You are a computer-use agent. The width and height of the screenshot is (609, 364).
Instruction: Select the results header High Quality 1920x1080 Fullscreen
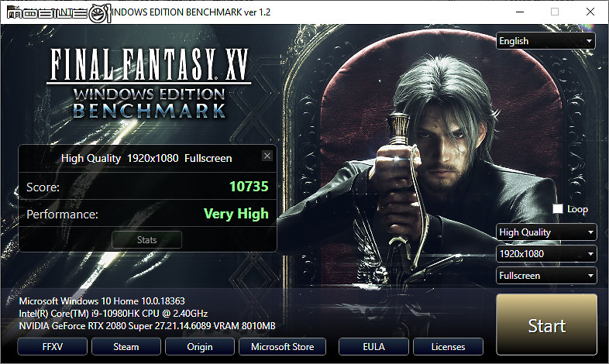pyautogui.click(x=146, y=158)
